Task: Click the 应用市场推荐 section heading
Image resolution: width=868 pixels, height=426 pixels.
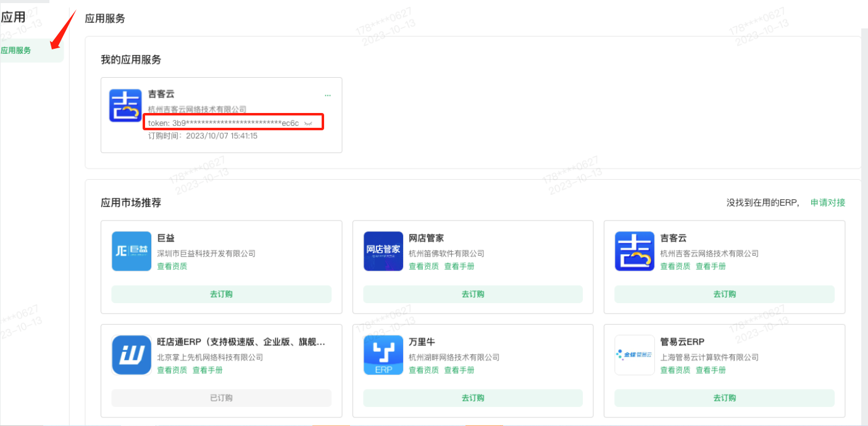Action: point(131,203)
